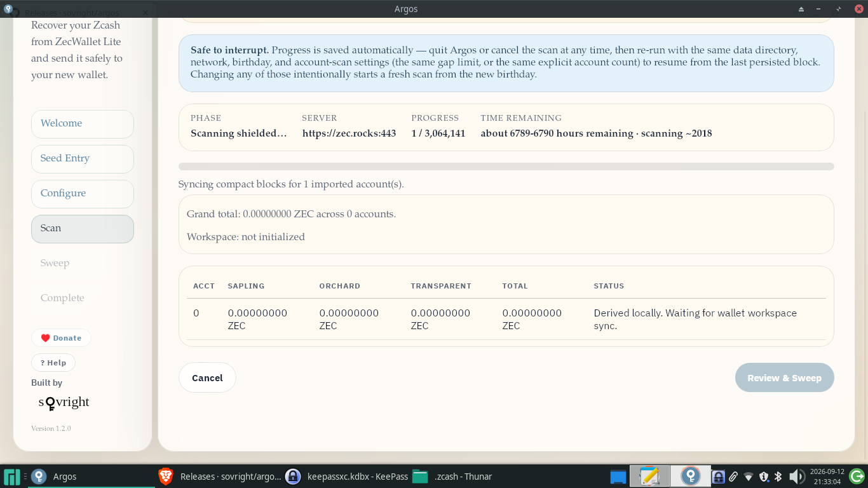The width and height of the screenshot is (868, 488).
Task: Click the Argos key icon in taskbar
Action: point(39,477)
